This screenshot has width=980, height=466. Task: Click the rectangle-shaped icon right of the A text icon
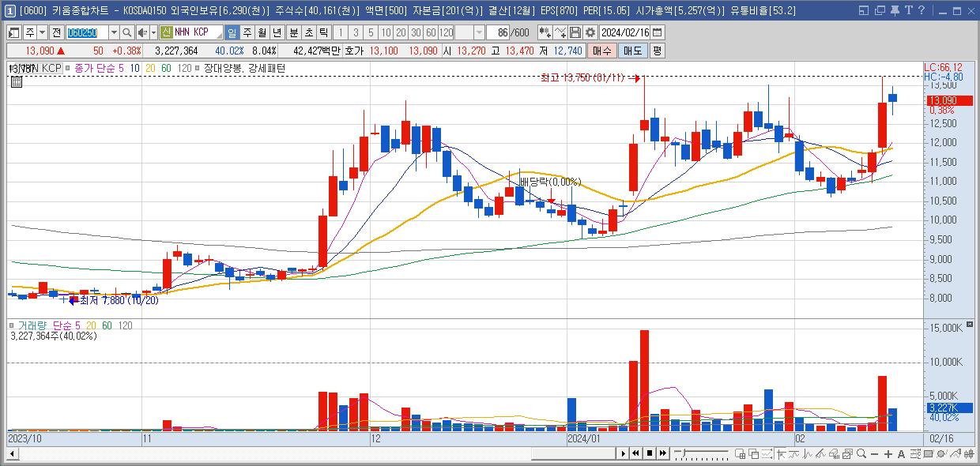click(929, 453)
